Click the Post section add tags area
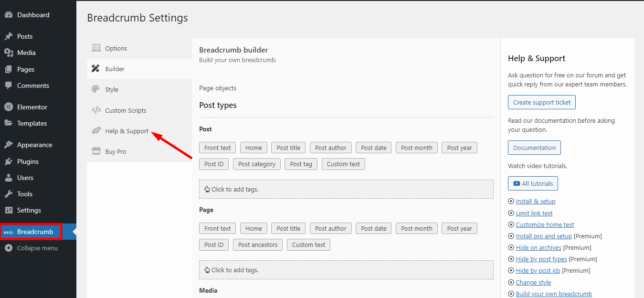This screenshot has height=298, width=644. (x=346, y=189)
